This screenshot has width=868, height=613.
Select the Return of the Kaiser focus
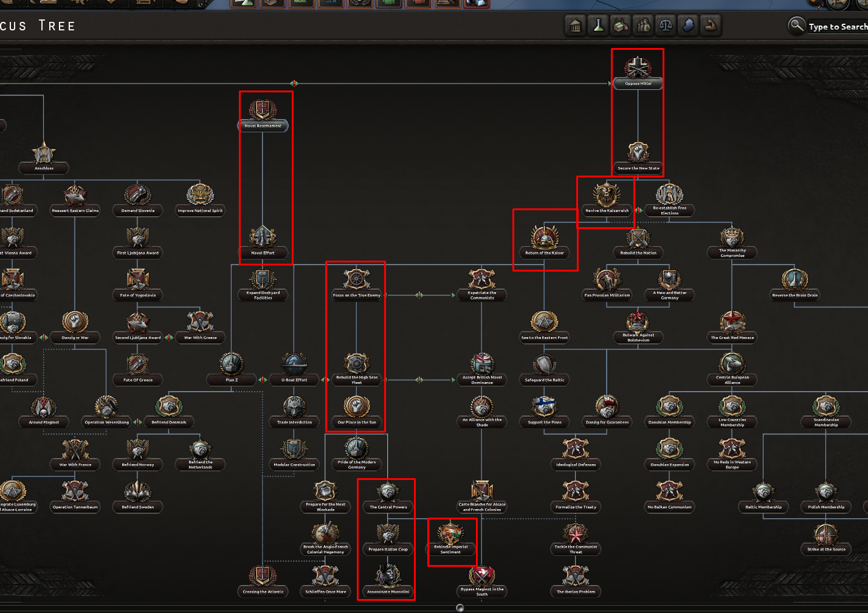click(x=545, y=242)
